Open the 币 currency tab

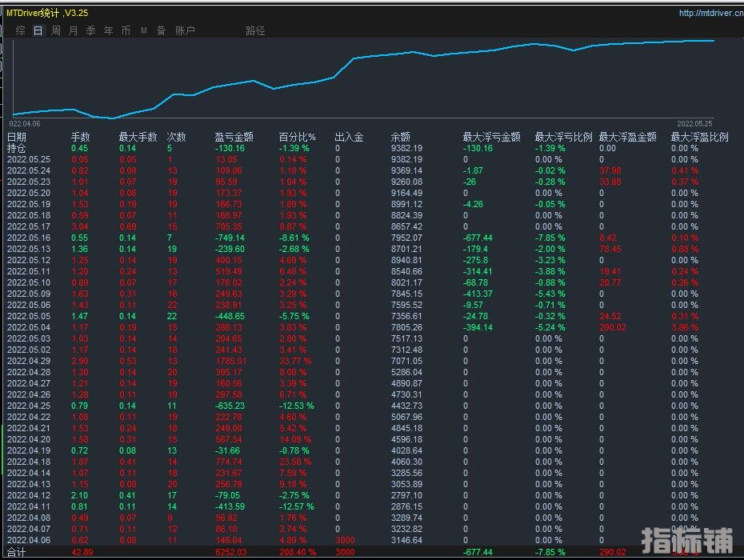[x=126, y=31]
